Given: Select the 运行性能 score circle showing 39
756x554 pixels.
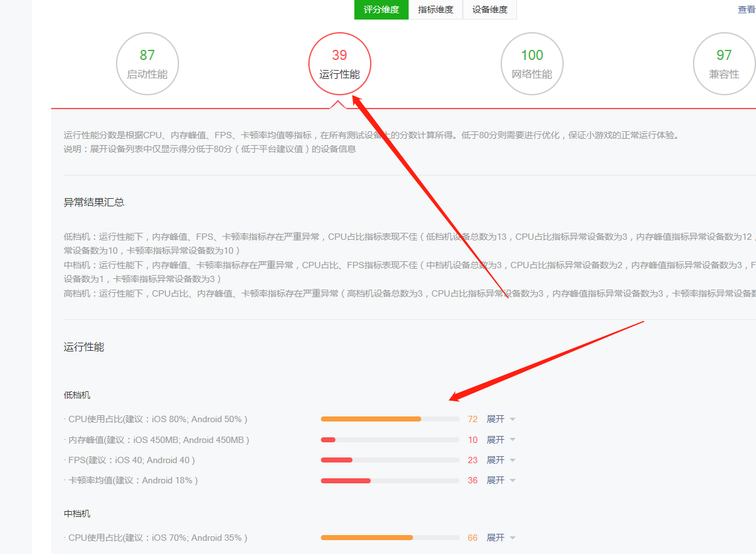Looking at the screenshot, I should click(339, 64).
